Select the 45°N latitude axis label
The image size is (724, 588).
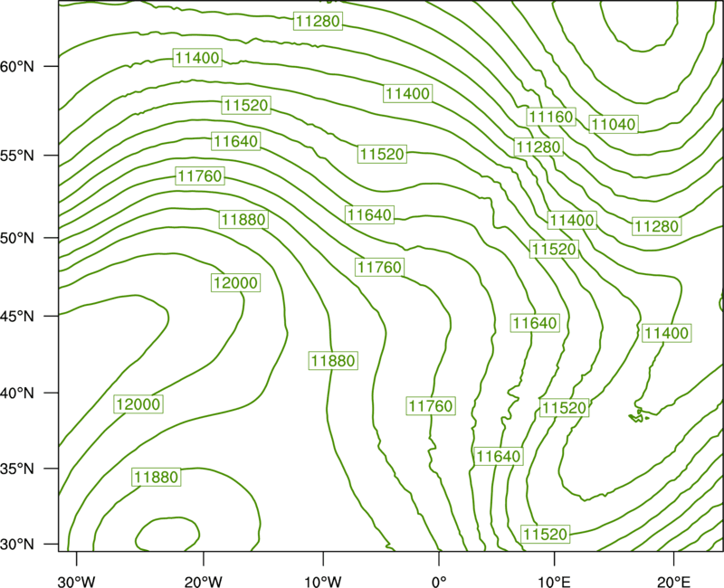point(17,316)
